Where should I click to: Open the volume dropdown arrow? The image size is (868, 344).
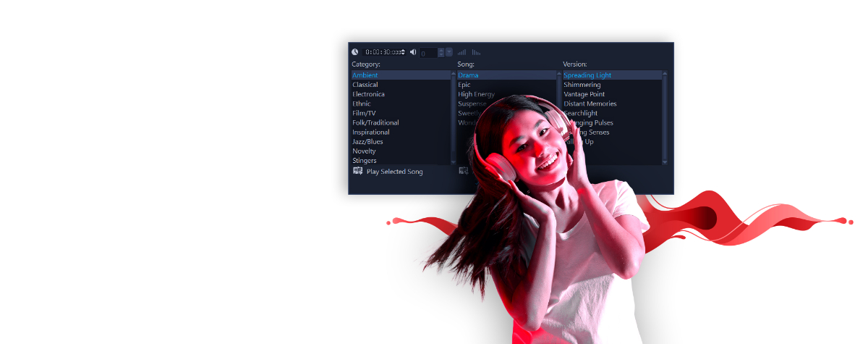click(449, 52)
